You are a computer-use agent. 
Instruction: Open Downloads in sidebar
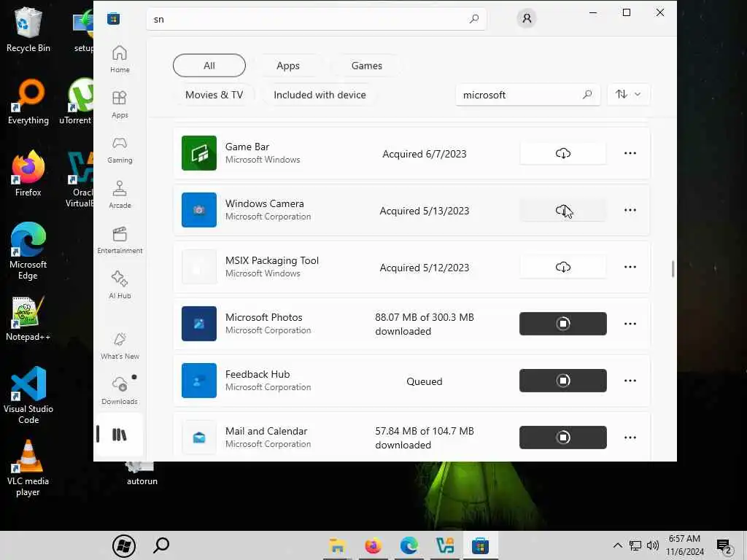tap(120, 391)
